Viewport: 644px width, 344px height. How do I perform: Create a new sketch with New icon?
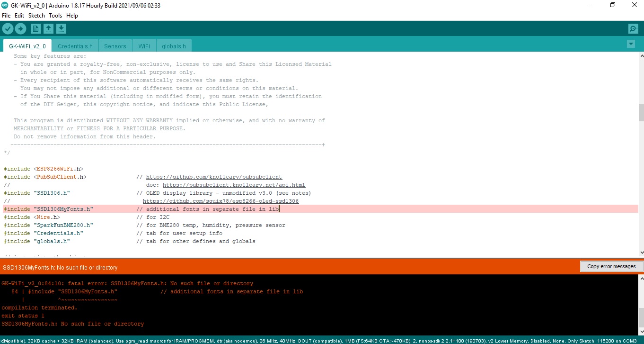(35, 29)
